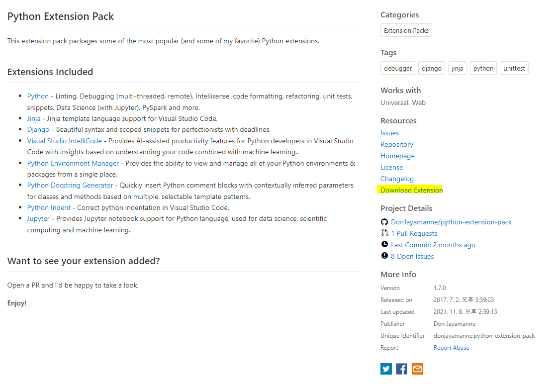Select the Released on date value
Image resolution: width=555 pixels, height=392 pixels.
point(463,299)
